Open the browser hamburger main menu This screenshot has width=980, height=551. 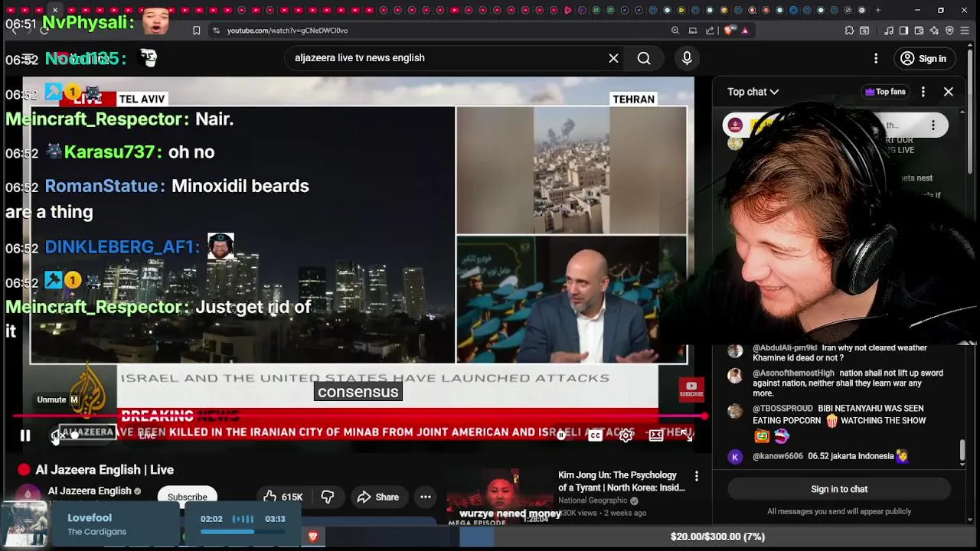[965, 31]
